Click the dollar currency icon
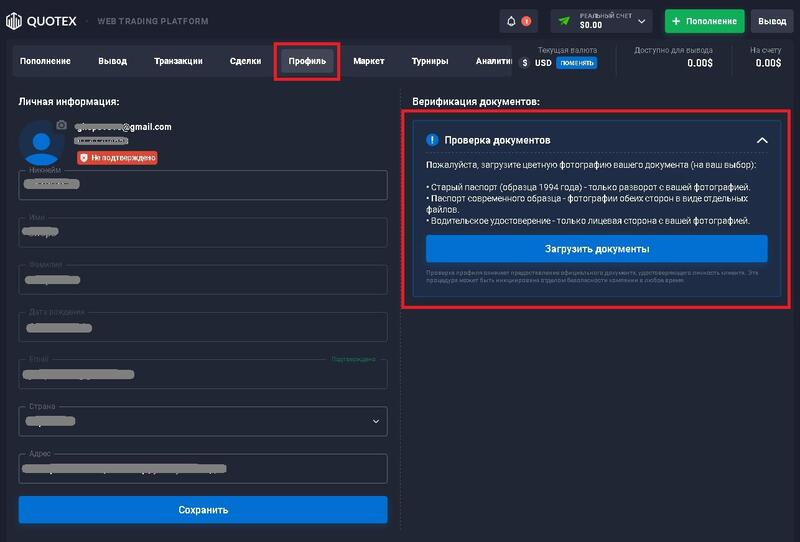The width and height of the screenshot is (800, 542). 524,63
